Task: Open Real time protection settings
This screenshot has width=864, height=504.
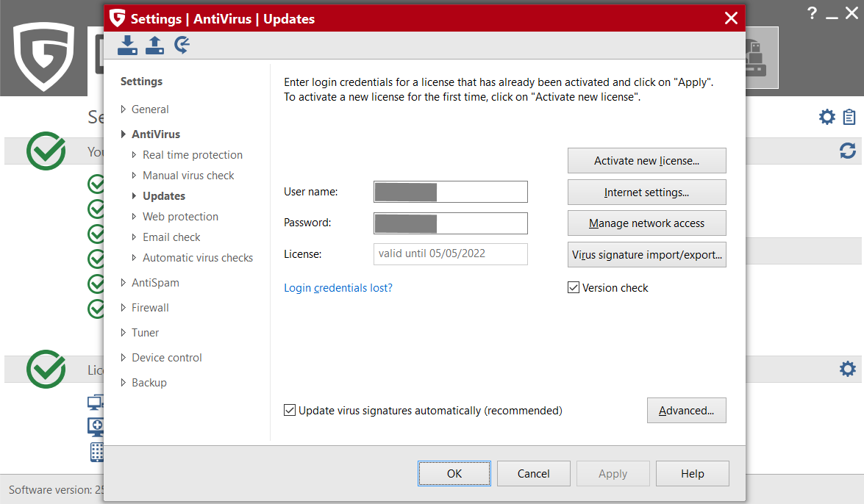Action: point(193,155)
